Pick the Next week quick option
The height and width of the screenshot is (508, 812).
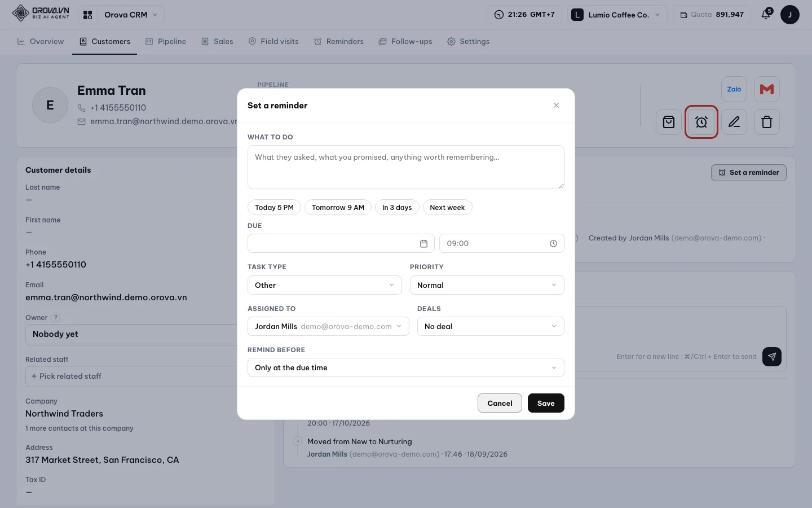[447, 207]
